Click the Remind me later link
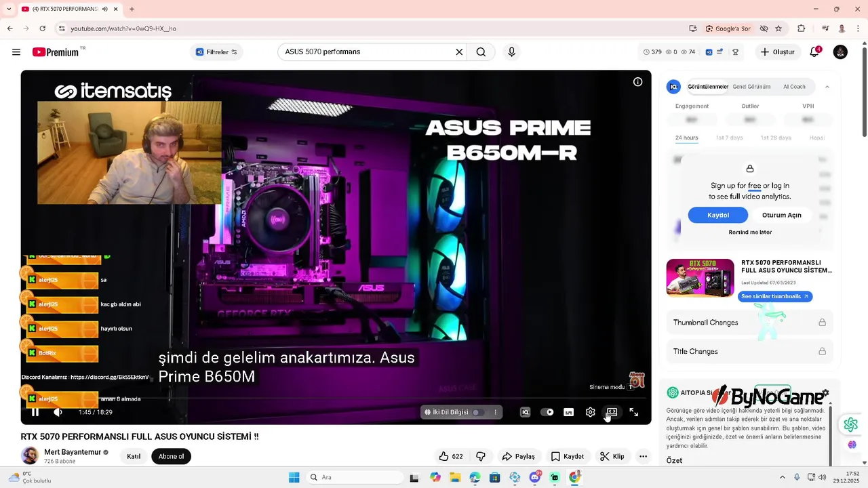Viewport: 868px width, 488px height. click(x=750, y=232)
